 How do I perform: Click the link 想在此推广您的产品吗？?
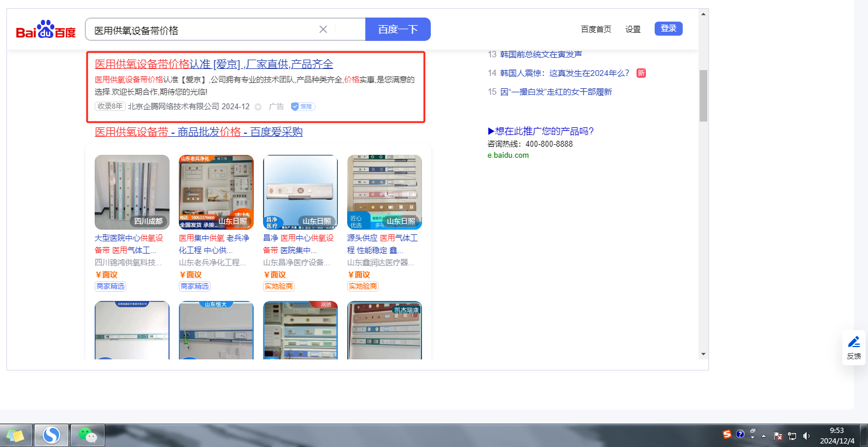[x=541, y=131]
